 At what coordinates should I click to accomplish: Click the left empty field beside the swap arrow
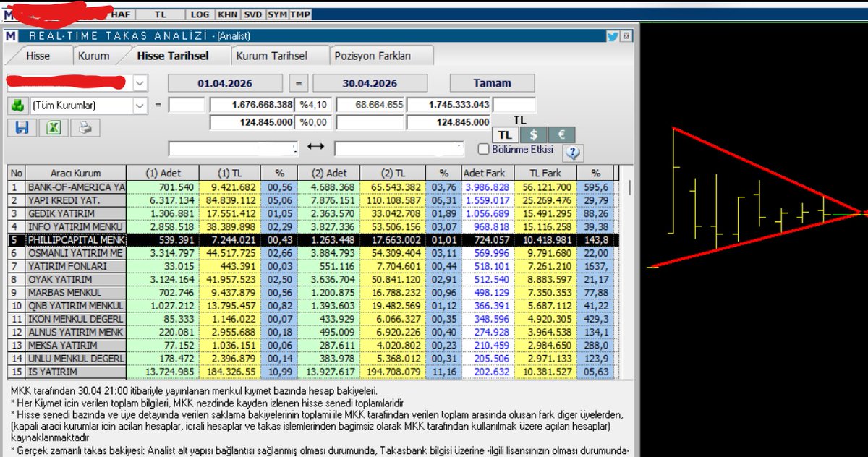(232, 148)
